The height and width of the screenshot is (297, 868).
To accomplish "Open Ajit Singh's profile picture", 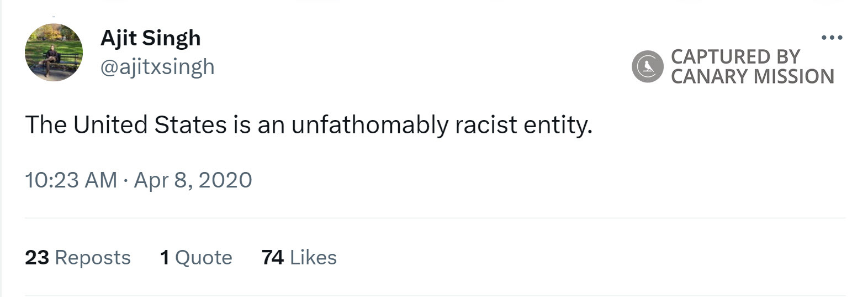I will coord(54,53).
